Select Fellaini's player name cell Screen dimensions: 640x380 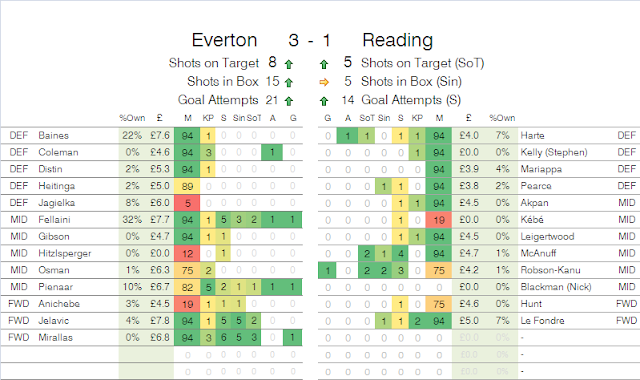click(54, 220)
